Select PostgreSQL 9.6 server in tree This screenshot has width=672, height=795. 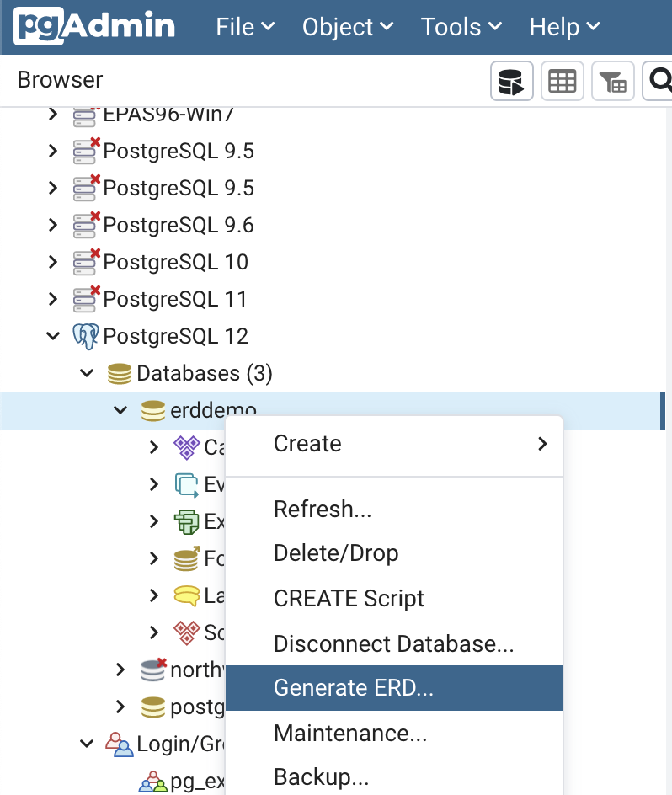point(178,225)
